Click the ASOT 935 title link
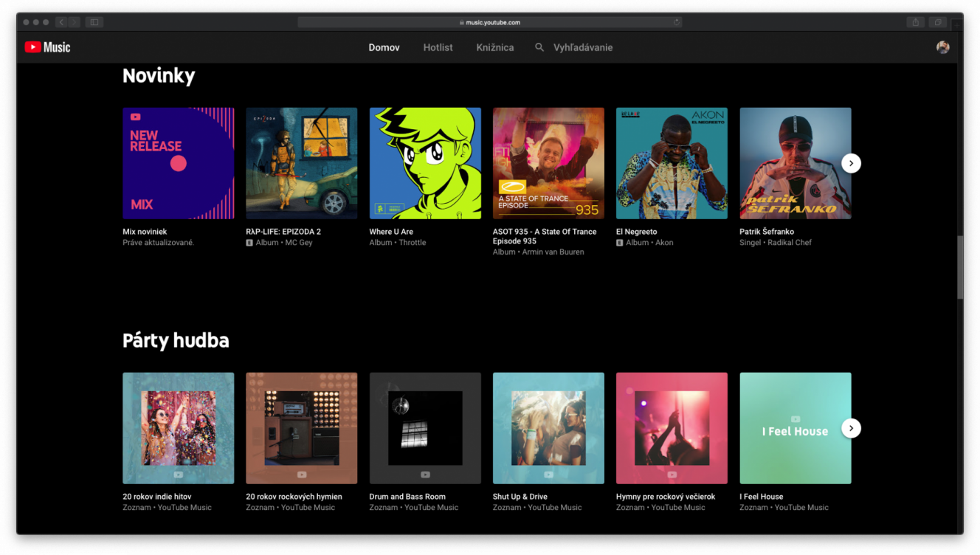 click(x=545, y=236)
